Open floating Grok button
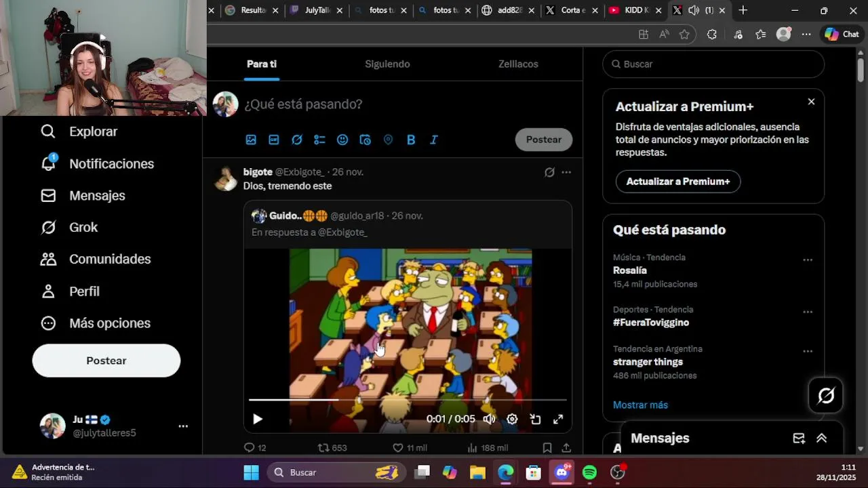The height and width of the screenshot is (488, 868). coord(826,396)
